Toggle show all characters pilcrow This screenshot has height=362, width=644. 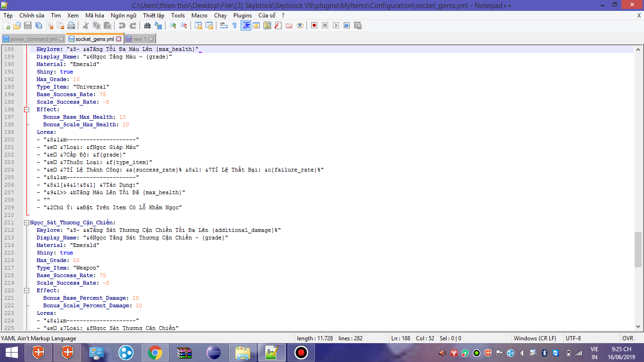[x=235, y=25]
